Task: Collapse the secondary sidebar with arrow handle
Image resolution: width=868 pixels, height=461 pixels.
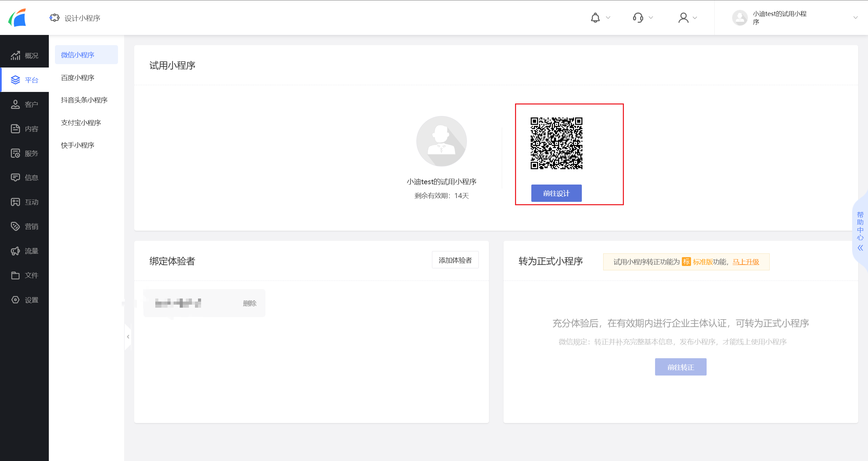Action: click(x=128, y=337)
